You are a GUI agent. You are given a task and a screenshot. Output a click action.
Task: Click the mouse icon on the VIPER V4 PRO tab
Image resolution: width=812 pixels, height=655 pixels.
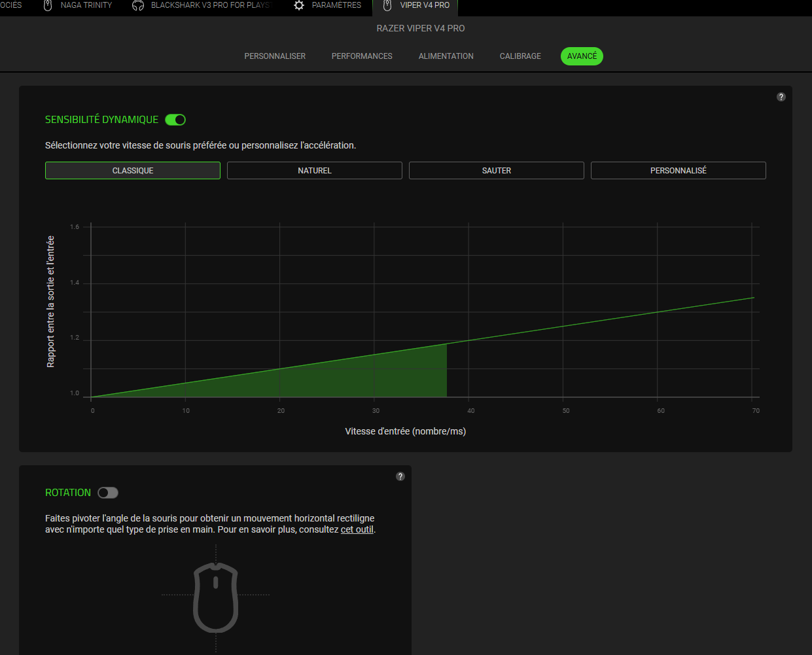point(387,5)
